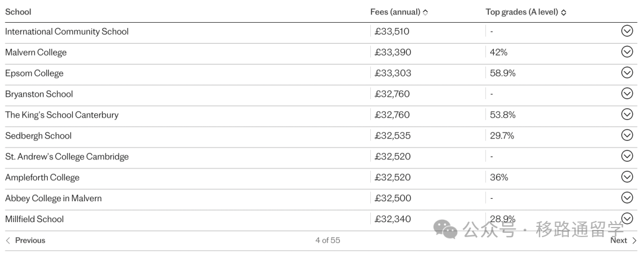Go to Next page of schools
The image size is (644, 255).
623,241
